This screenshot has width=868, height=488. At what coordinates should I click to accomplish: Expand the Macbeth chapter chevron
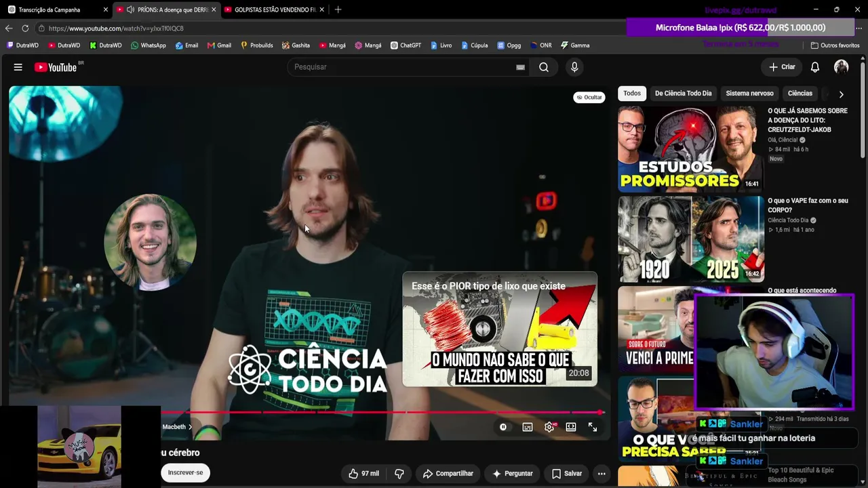[190, 427]
